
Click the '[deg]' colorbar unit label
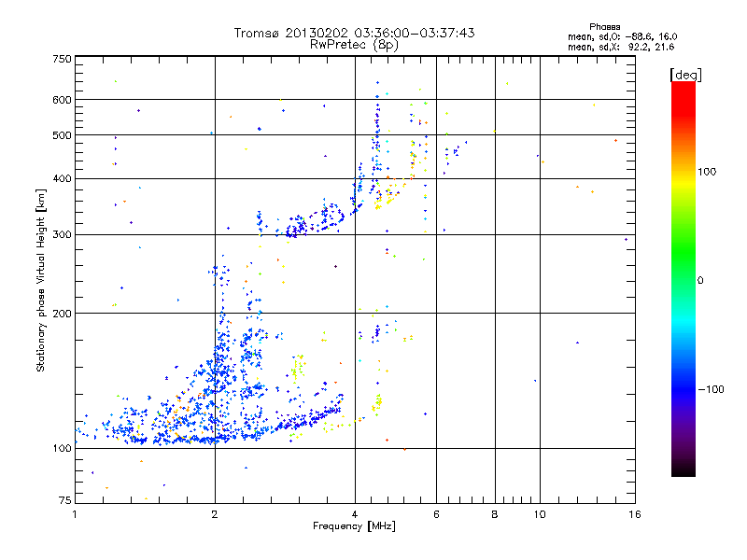[685, 75]
